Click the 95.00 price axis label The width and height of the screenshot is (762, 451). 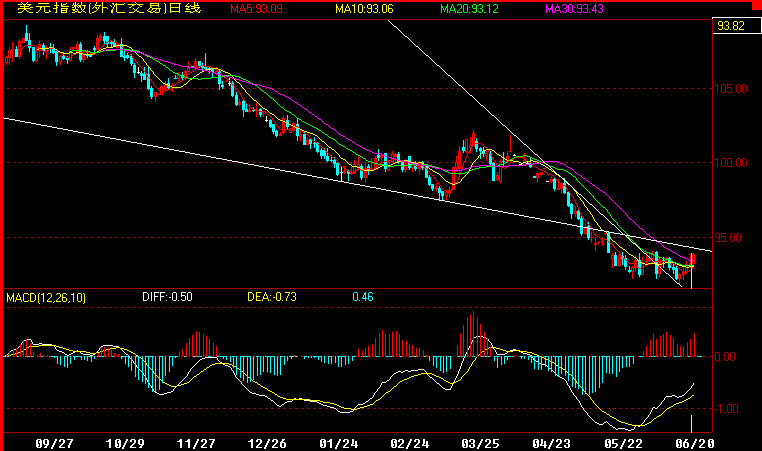[x=731, y=238]
